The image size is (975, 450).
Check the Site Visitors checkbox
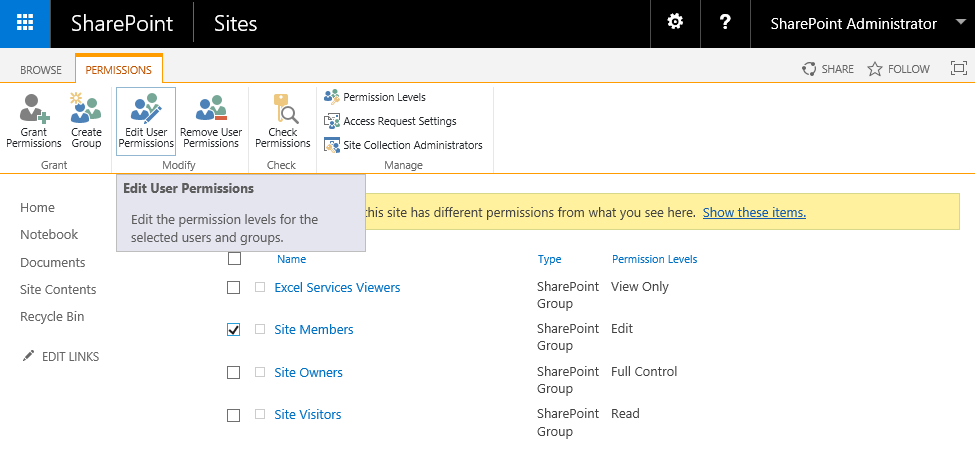[233, 415]
